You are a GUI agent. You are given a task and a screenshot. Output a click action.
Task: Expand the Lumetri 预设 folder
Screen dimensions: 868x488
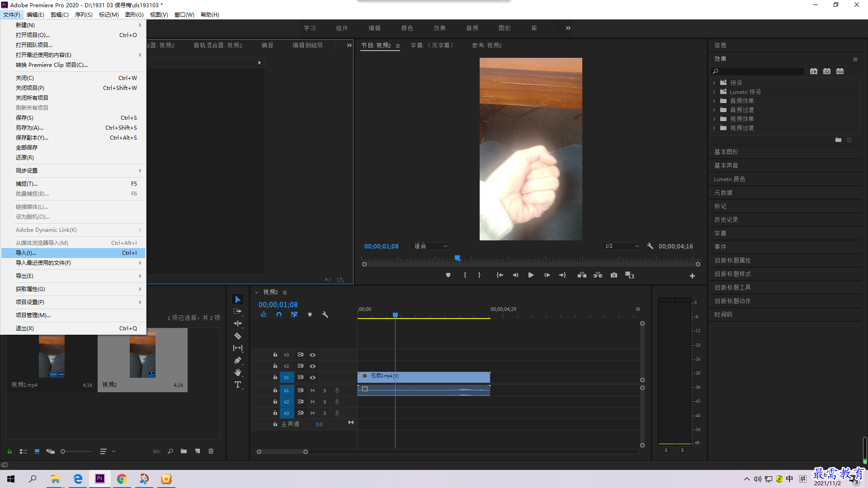[714, 92]
